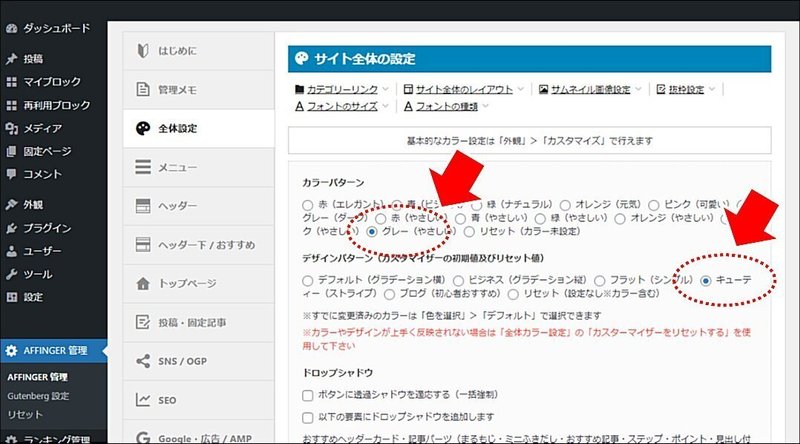Click the share icon beside SNS / OGP
This screenshot has height=444, width=800.
pyautogui.click(x=143, y=361)
